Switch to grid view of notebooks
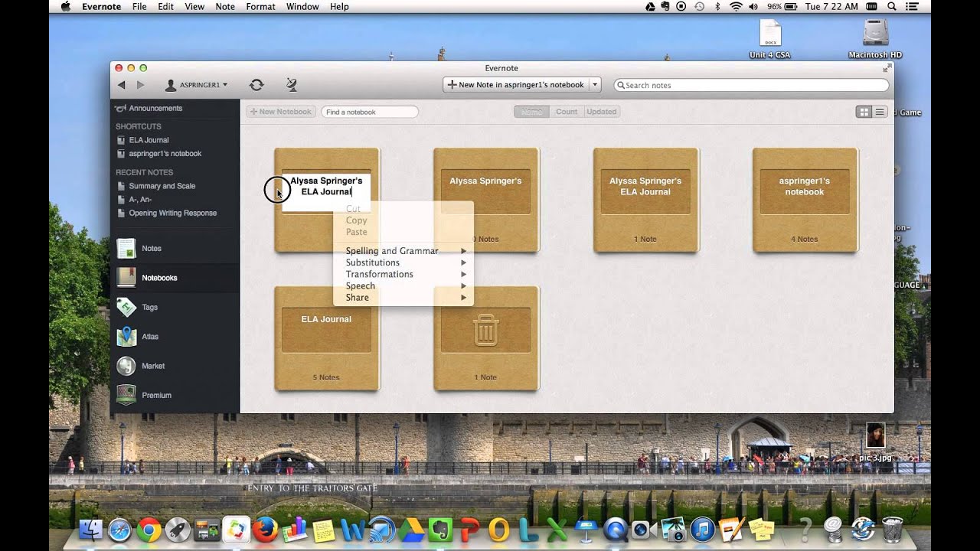This screenshot has width=980, height=551. point(864,112)
